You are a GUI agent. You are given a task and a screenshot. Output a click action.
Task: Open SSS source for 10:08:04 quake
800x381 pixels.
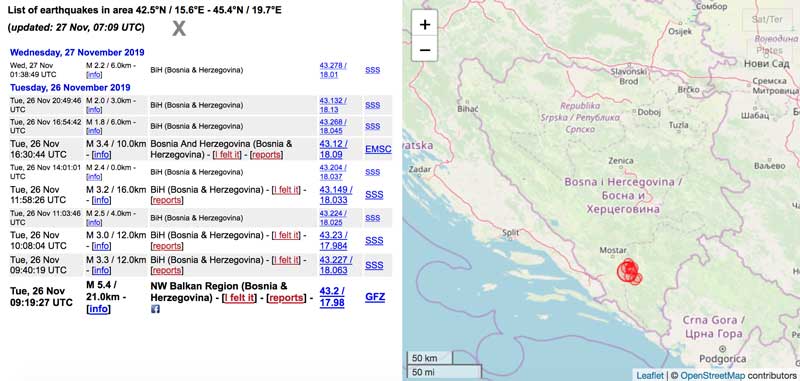click(x=374, y=240)
